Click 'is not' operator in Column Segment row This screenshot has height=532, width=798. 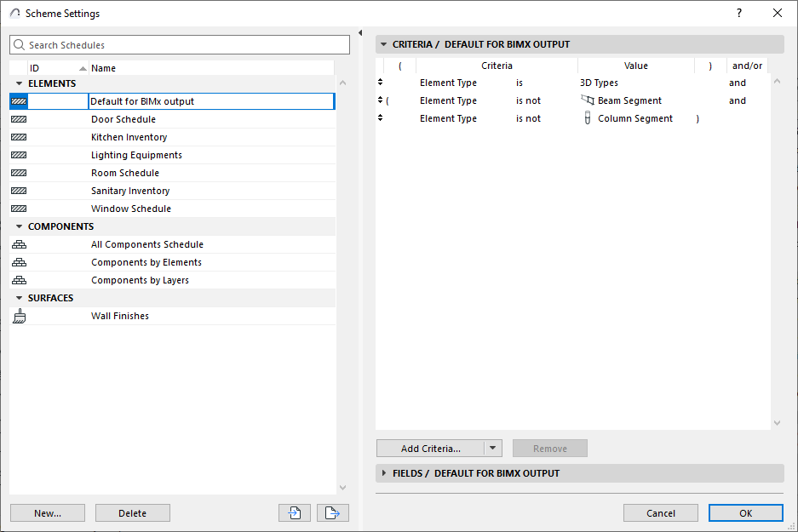tap(528, 118)
